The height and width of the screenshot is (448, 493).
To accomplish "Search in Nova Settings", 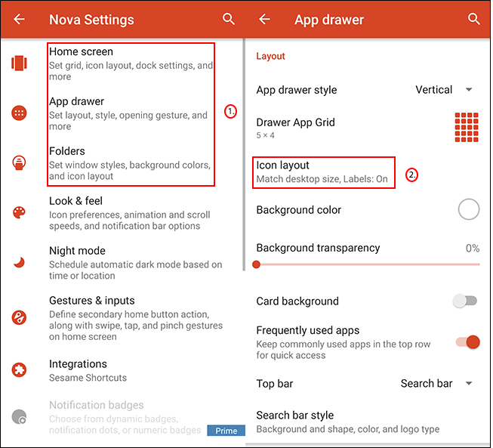I will coord(229,19).
